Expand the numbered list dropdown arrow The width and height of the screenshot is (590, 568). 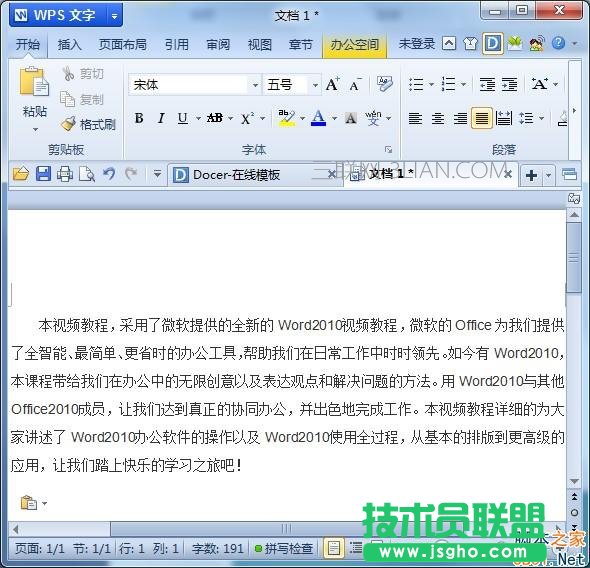point(464,84)
